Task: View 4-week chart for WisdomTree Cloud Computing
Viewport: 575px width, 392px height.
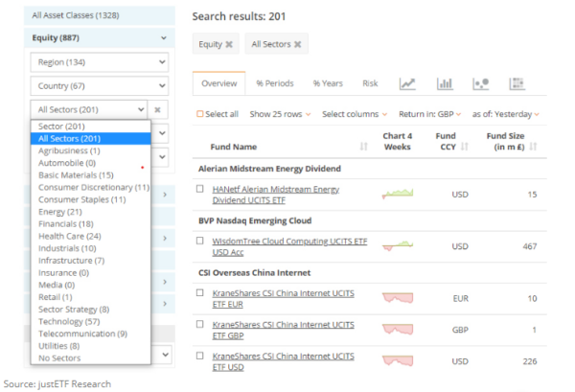Action: [398, 245]
